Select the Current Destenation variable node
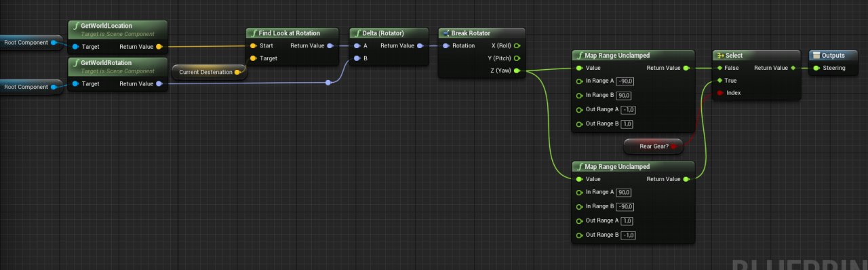Image resolution: width=868 pixels, height=270 pixels. 209,72
